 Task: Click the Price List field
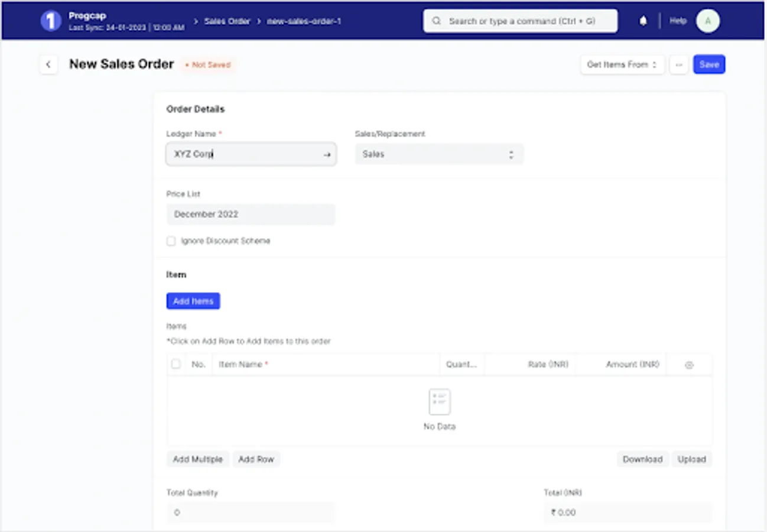[251, 215]
